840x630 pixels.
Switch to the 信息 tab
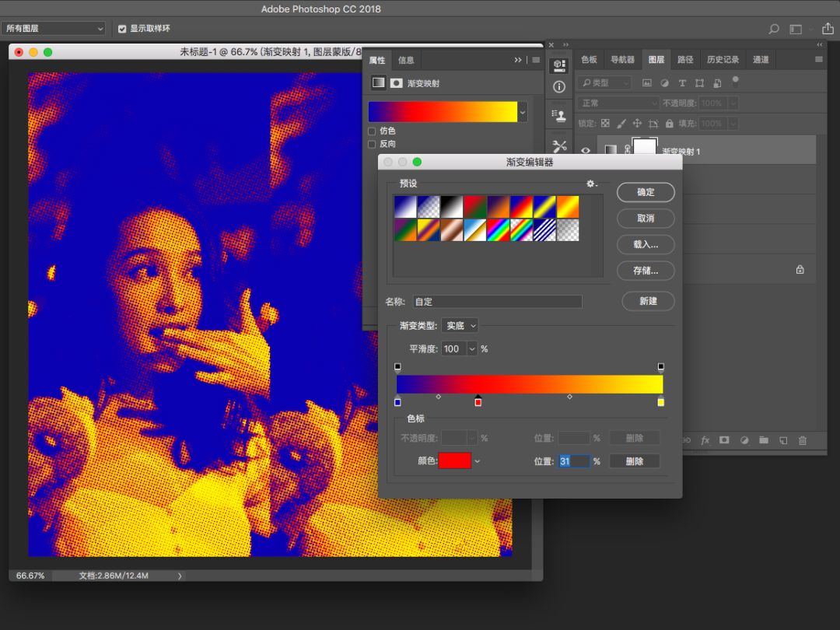click(406, 60)
